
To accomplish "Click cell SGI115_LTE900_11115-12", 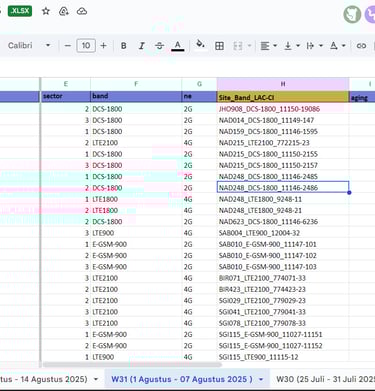I will tap(283, 357).
